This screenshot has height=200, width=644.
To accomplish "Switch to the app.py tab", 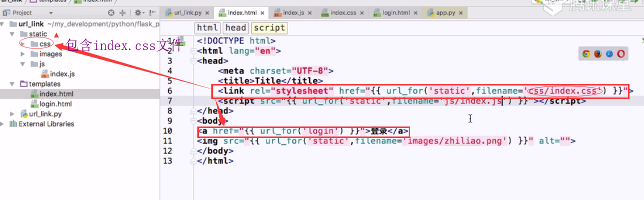I will (x=444, y=13).
